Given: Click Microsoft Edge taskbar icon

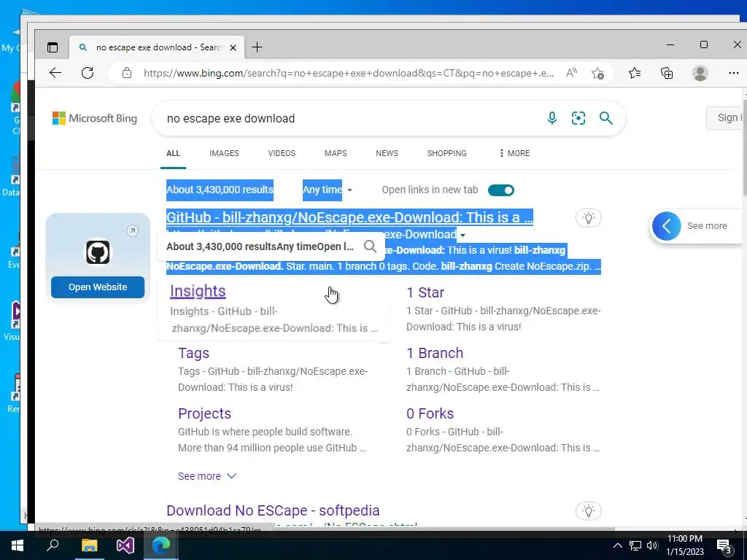Looking at the screenshot, I should click(x=161, y=545).
